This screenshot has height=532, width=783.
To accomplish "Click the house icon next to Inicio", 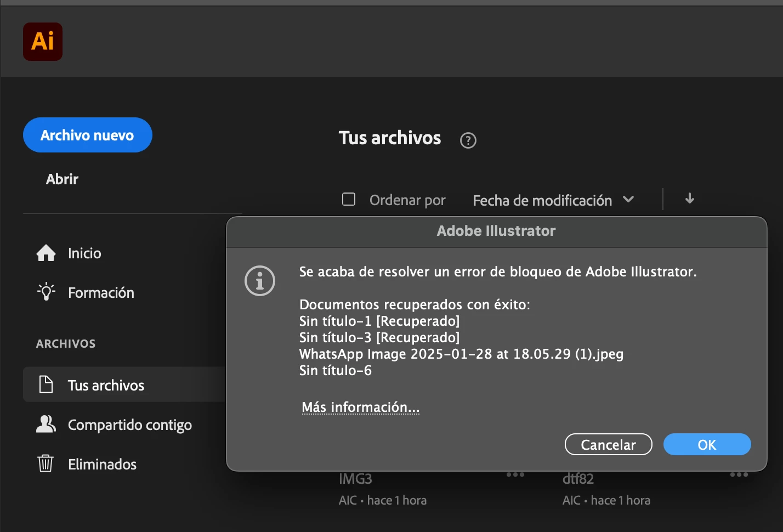I will tap(46, 253).
